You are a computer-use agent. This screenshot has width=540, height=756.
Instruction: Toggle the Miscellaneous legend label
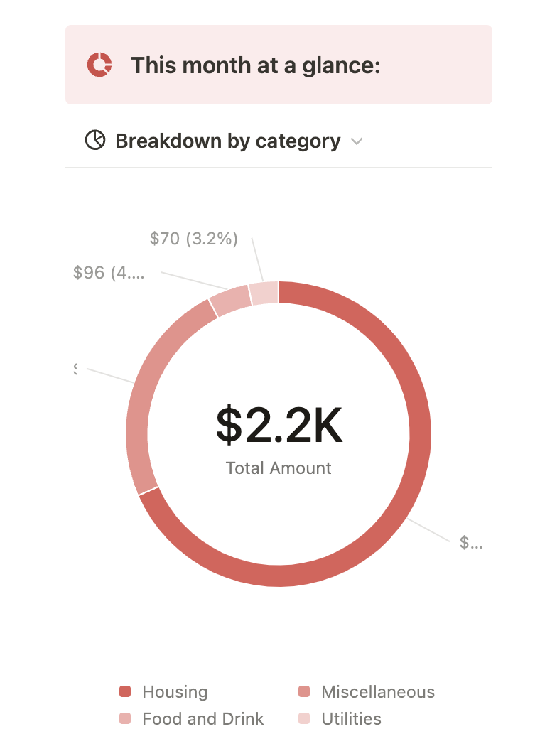click(377, 692)
